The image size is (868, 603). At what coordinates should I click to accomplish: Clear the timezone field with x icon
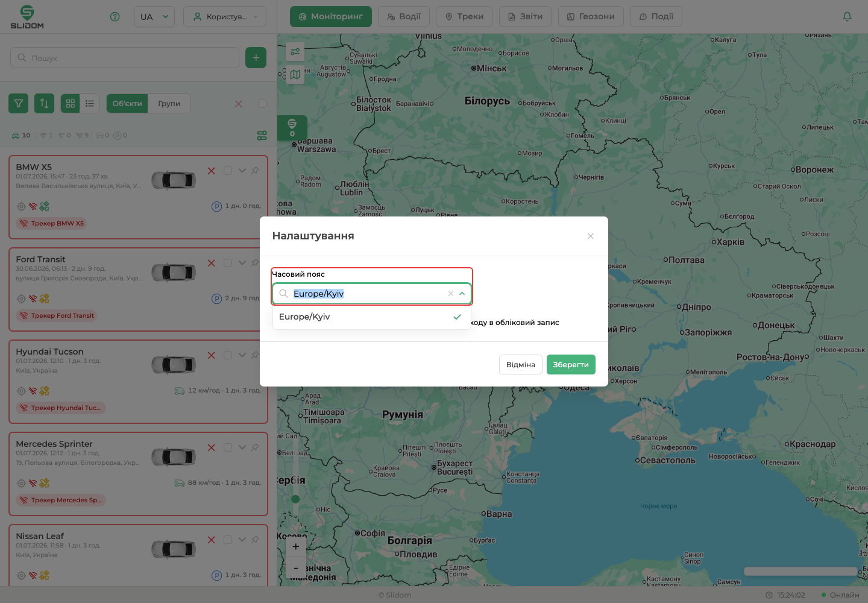[451, 294]
